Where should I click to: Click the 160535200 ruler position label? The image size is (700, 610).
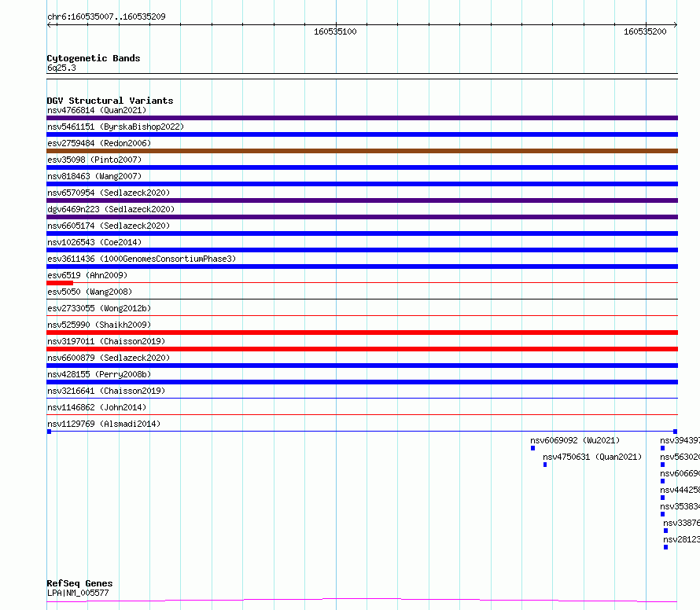coord(645,31)
